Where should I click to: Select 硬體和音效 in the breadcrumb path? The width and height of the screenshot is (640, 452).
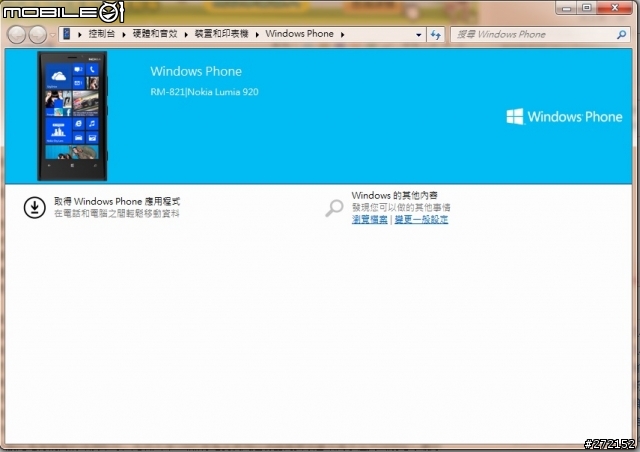[x=155, y=34]
